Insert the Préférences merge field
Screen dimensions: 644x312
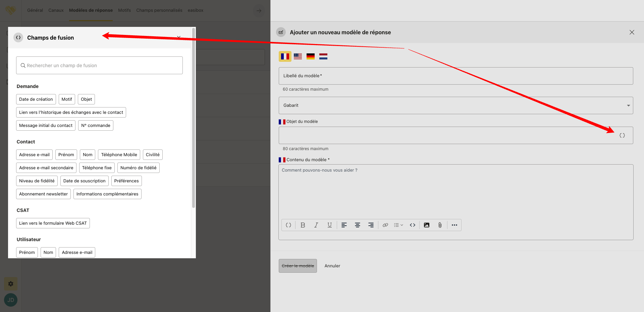coord(126,181)
